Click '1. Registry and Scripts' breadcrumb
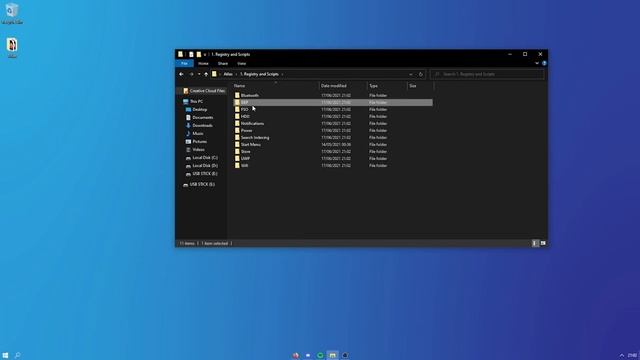 click(x=259, y=74)
